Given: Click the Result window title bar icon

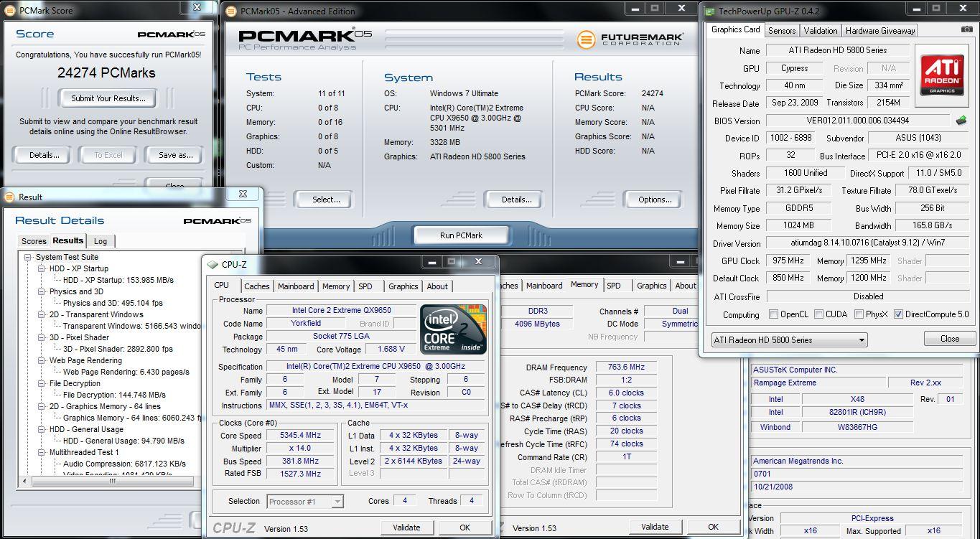Looking at the screenshot, I should (11, 197).
